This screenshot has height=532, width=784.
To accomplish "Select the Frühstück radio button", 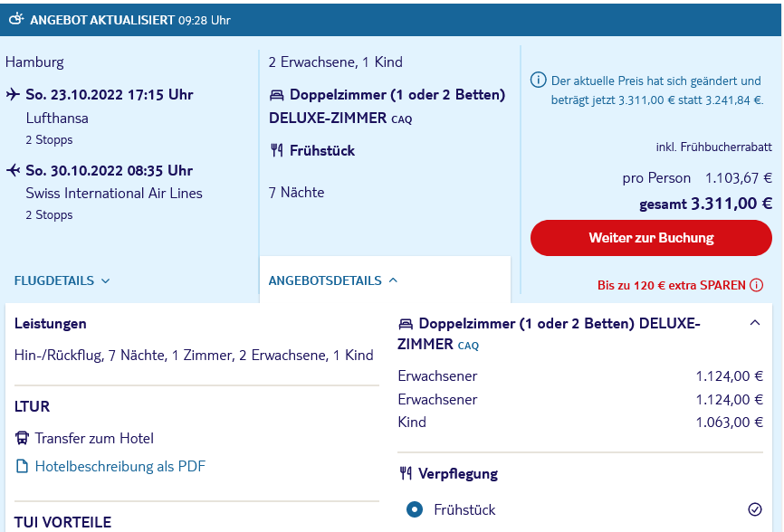I will [x=415, y=509].
